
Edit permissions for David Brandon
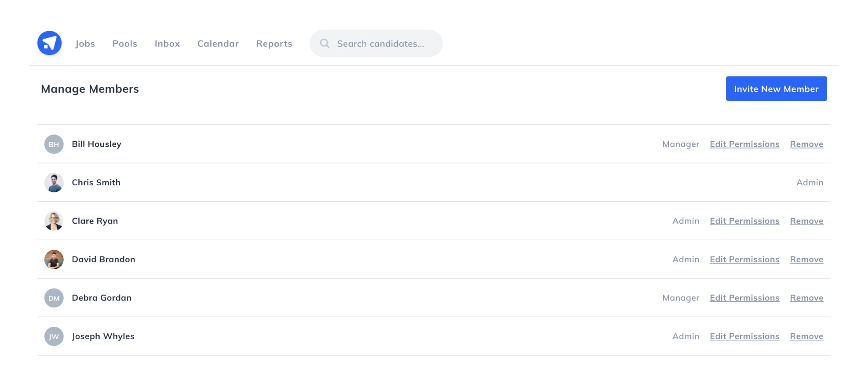pos(744,260)
